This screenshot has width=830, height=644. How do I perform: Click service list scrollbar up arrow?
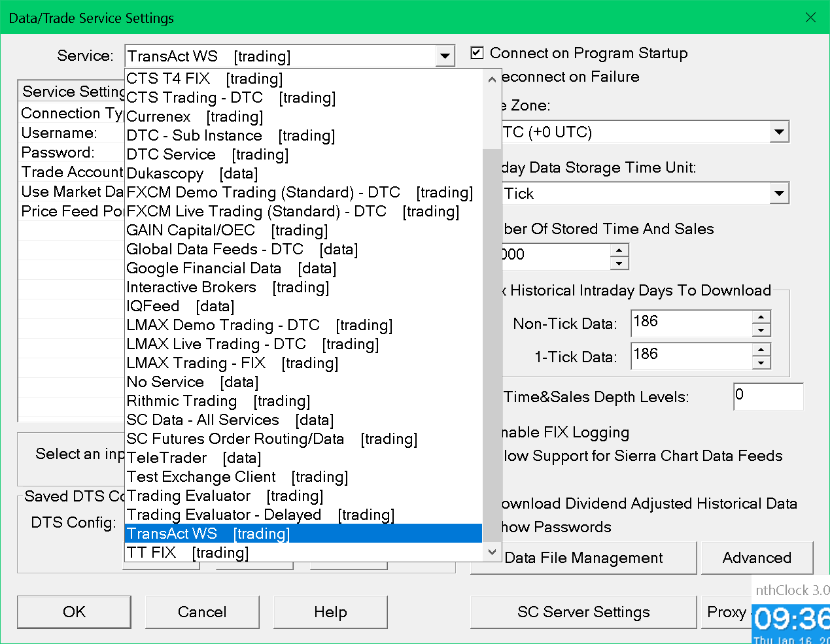tap(492, 79)
